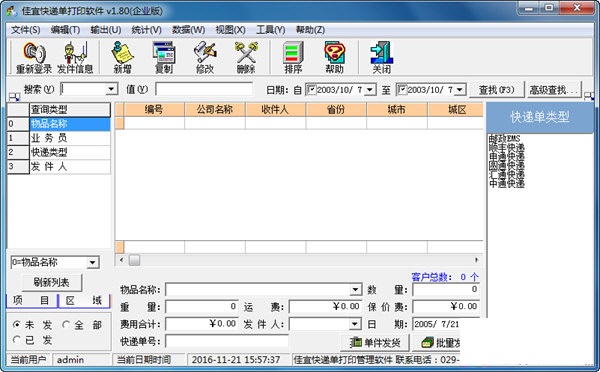Click the 修改 (edit) toolbar icon
The height and width of the screenshot is (372, 600).
205,57
